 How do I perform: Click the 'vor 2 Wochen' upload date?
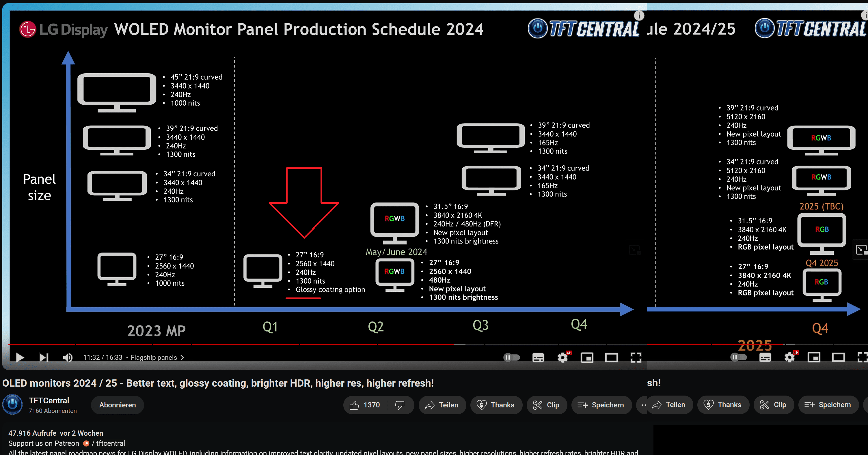tap(81, 433)
